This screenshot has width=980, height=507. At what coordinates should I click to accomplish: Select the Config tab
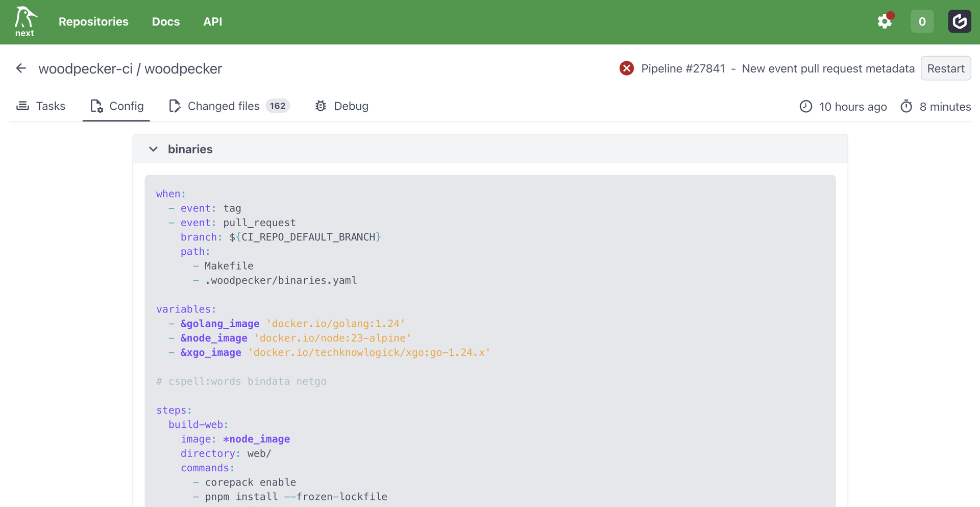pyautogui.click(x=116, y=106)
